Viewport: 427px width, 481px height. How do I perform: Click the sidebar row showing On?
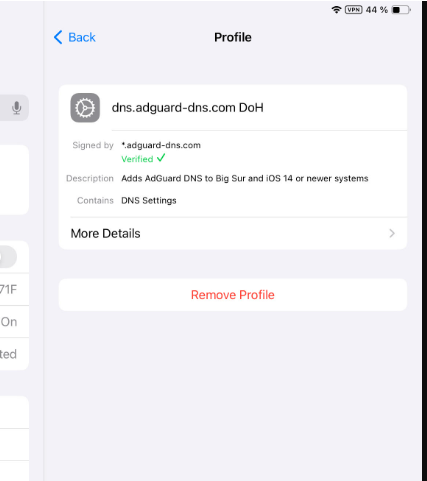point(14,322)
